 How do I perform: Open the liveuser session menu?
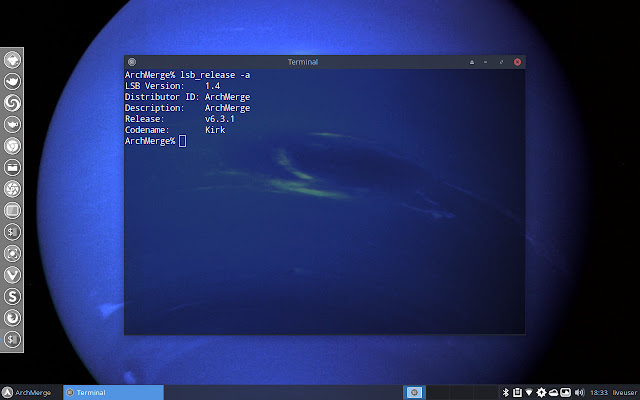point(624,393)
